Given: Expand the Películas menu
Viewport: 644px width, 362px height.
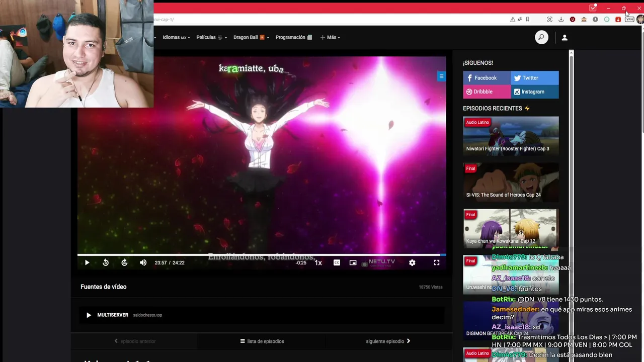Looking at the screenshot, I should coord(211,37).
